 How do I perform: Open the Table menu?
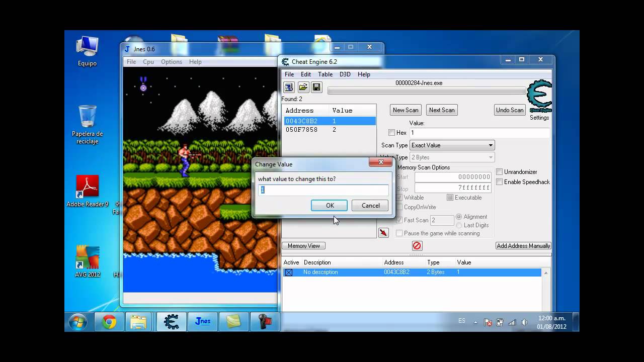[x=325, y=74]
